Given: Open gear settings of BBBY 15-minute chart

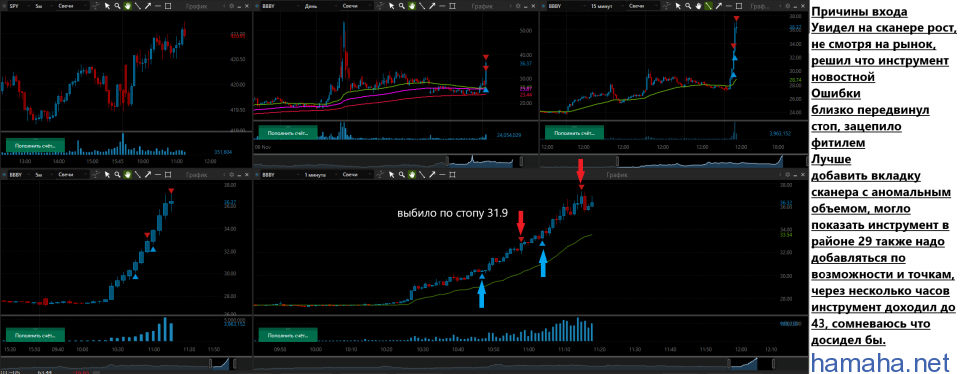Looking at the screenshot, I should (788, 6).
